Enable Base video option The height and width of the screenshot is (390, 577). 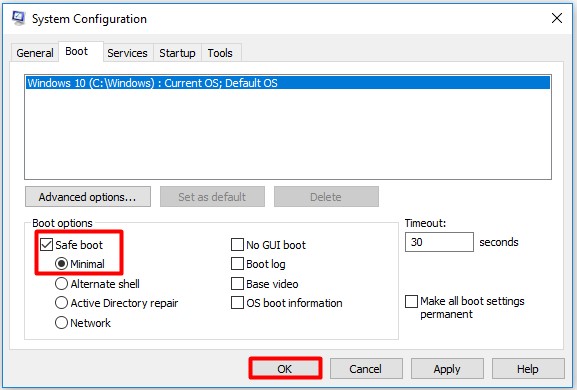pyautogui.click(x=237, y=284)
